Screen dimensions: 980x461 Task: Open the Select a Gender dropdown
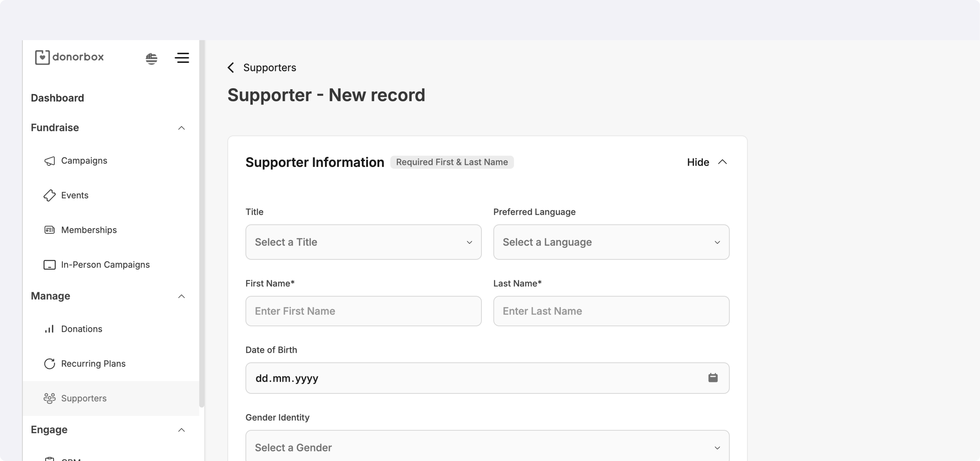487,447
